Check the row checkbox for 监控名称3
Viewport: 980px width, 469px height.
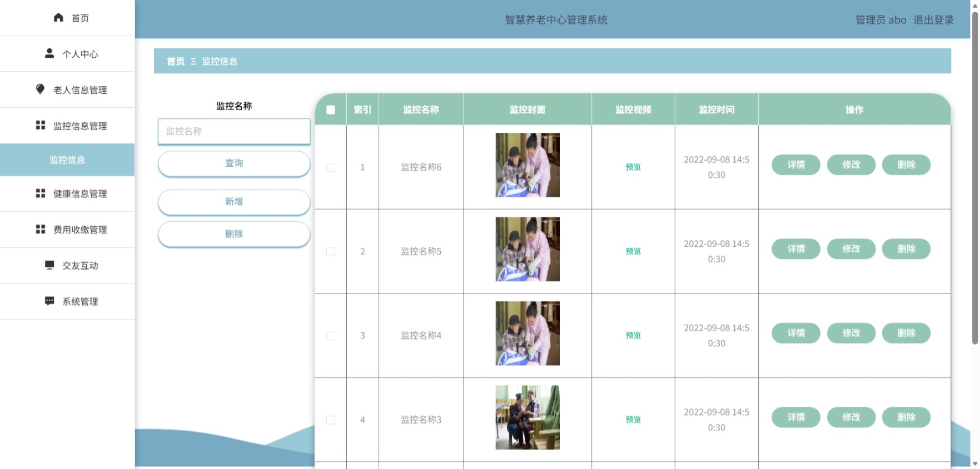(x=331, y=420)
